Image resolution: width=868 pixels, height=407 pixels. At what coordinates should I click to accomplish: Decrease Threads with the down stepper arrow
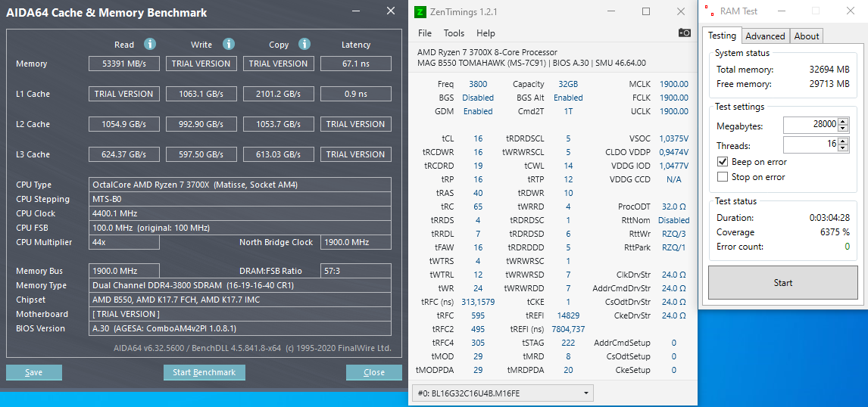click(842, 149)
